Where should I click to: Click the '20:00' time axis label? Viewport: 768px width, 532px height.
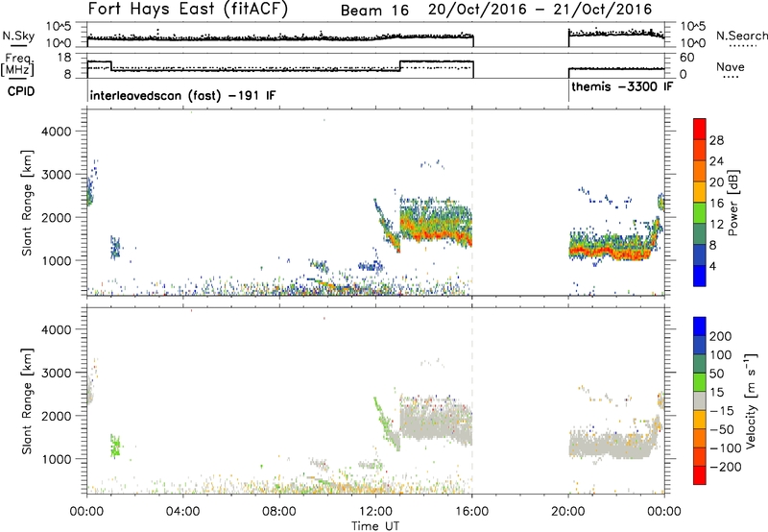tap(567, 512)
